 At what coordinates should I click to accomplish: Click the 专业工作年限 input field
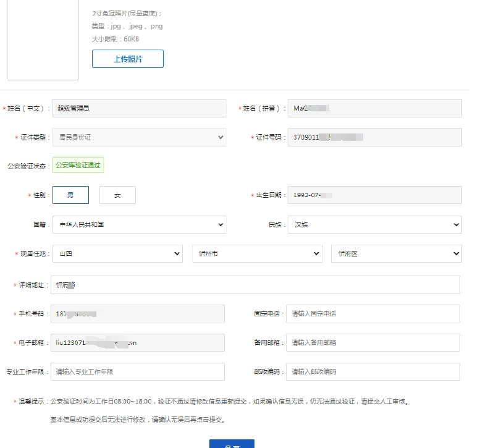138,371
